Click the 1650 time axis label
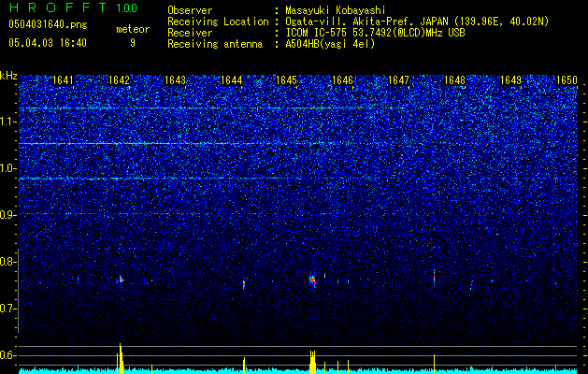Viewport: 588px width, 374px height. 566,80
